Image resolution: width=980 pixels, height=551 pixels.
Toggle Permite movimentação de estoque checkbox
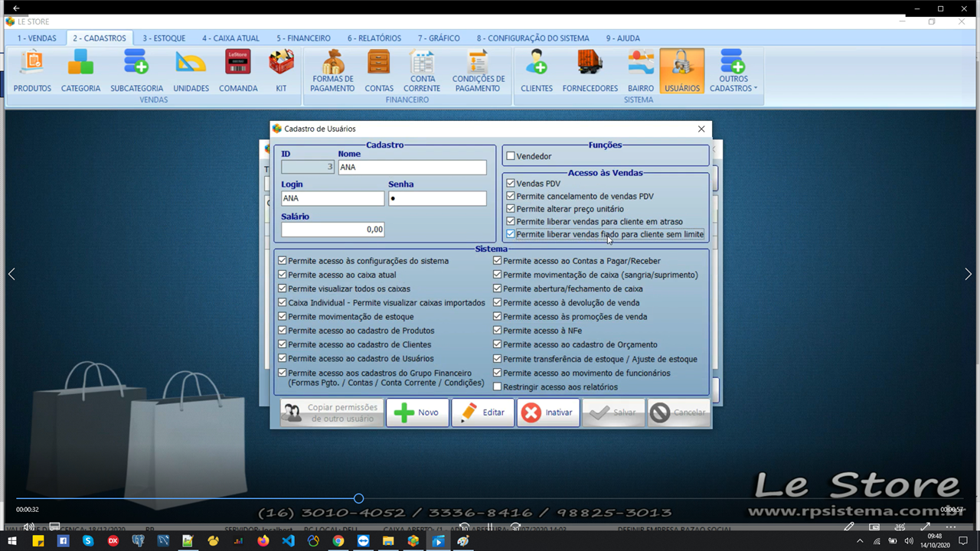coord(283,317)
